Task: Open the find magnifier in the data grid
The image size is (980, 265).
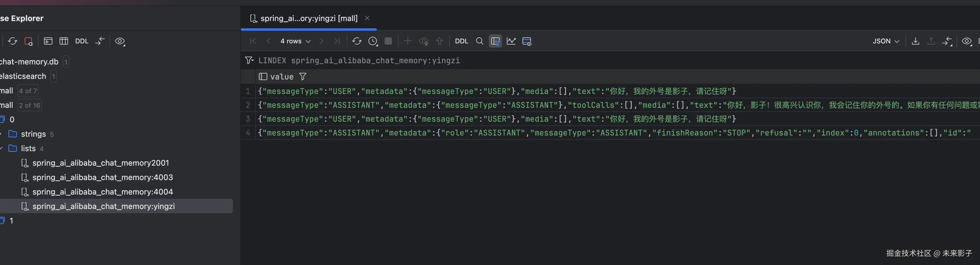Action: (x=479, y=41)
